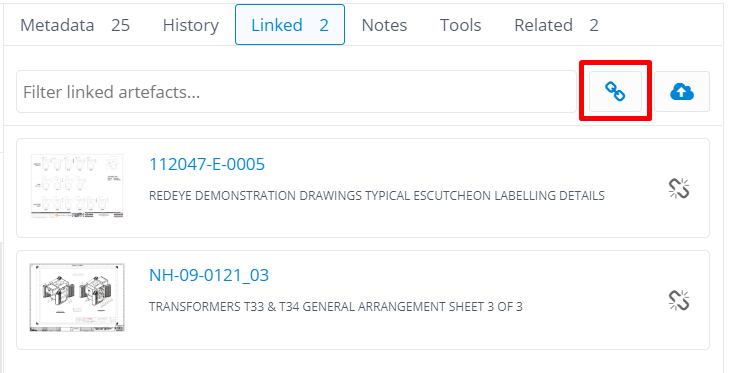Click the escutcheon labelling drawing thumbnail

click(x=77, y=186)
